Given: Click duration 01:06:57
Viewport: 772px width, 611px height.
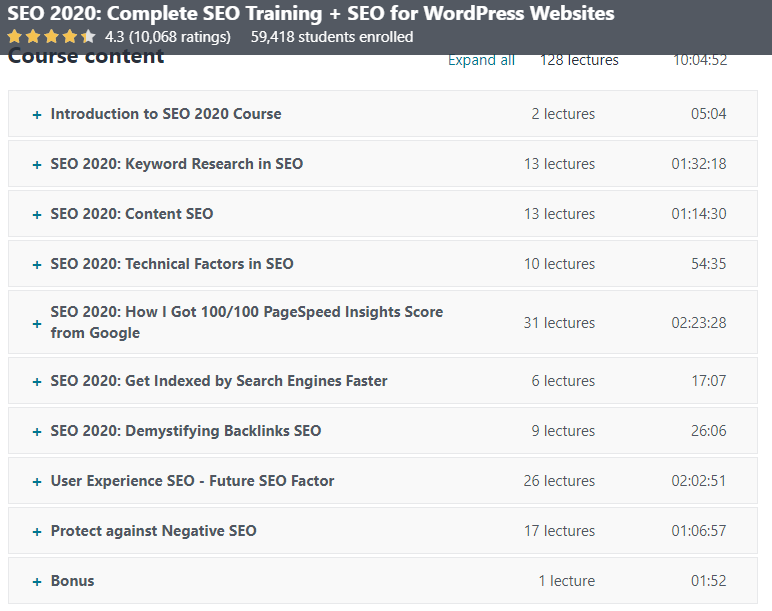Looking at the screenshot, I should [x=699, y=531].
